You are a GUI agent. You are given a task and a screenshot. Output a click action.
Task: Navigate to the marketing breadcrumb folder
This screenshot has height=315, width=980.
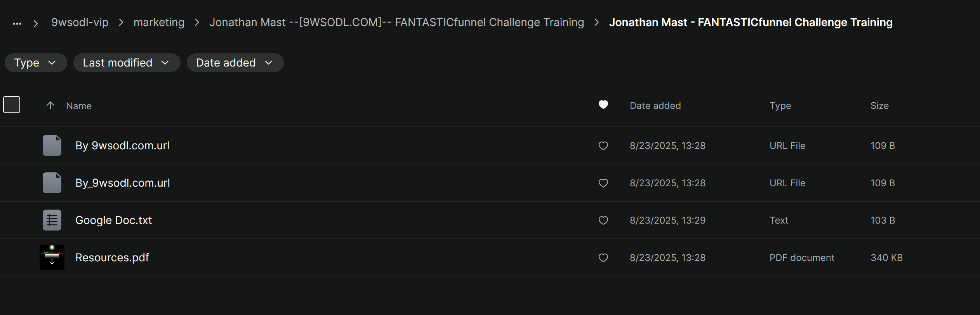[x=159, y=23]
